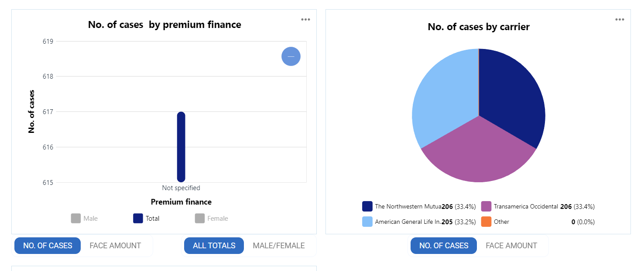Click the Not specified bar in chart

tap(181, 147)
